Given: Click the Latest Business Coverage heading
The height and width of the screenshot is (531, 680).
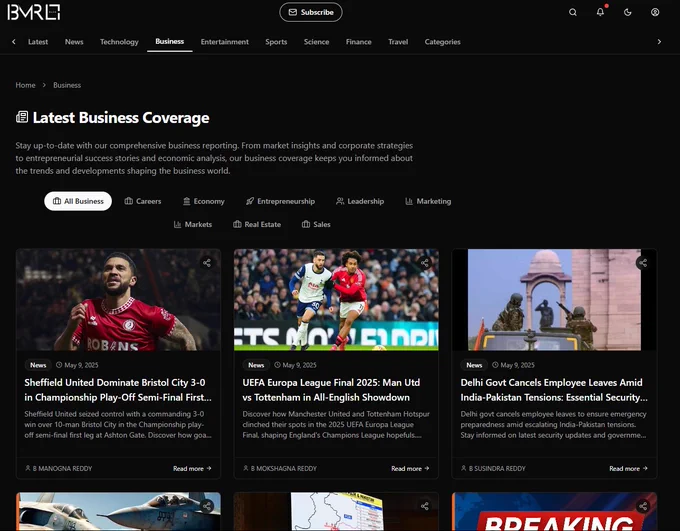Looking at the screenshot, I should tap(121, 118).
